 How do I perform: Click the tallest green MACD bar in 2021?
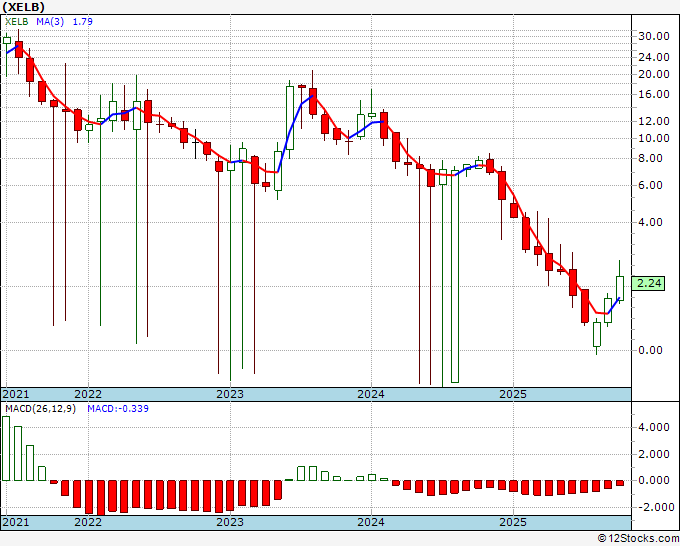click(6, 448)
